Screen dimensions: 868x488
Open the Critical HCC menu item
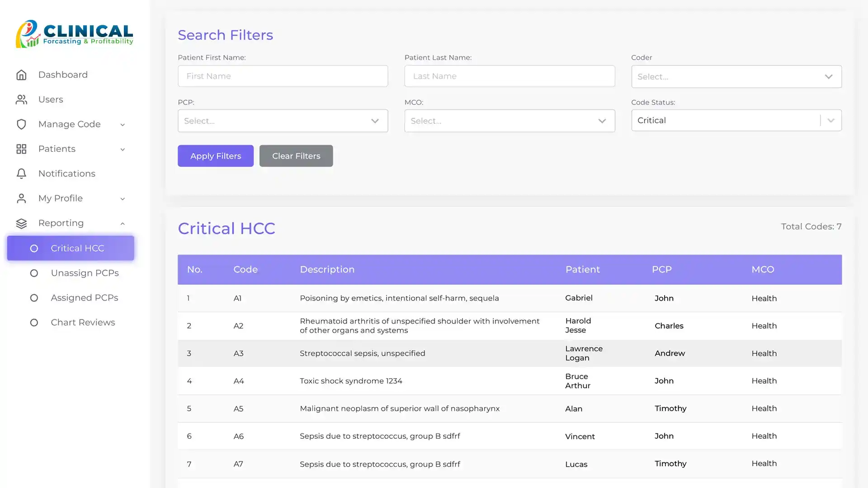coord(77,249)
